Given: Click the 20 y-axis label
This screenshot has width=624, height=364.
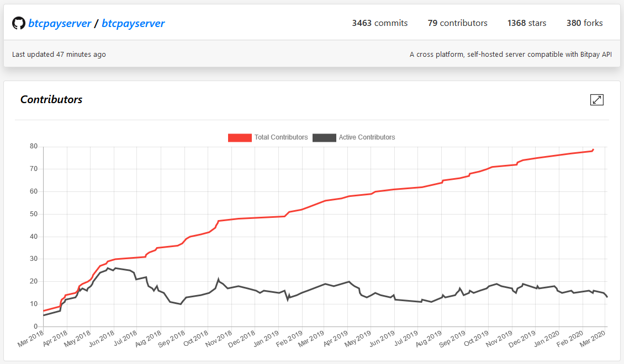Looking at the screenshot, I should (x=34, y=281).
